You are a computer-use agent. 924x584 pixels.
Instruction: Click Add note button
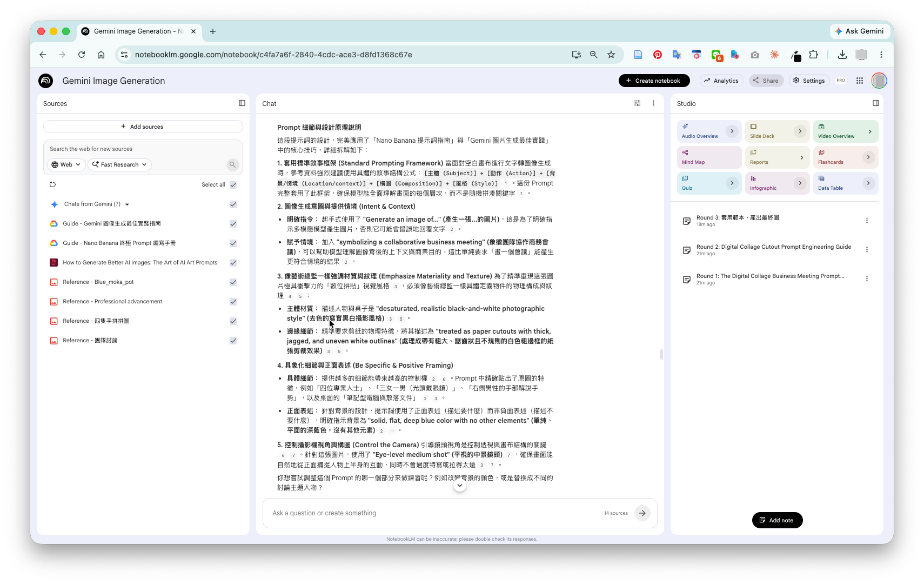[777, 520]
